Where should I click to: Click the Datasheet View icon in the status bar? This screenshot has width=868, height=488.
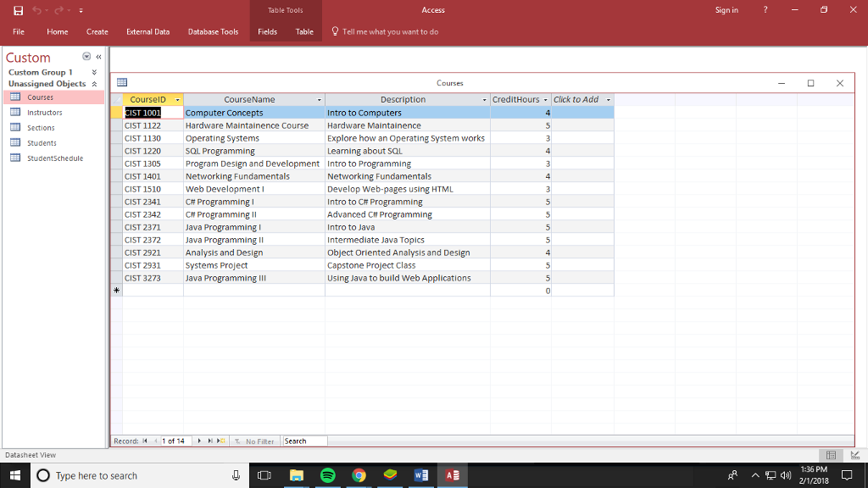pos(831,455)
